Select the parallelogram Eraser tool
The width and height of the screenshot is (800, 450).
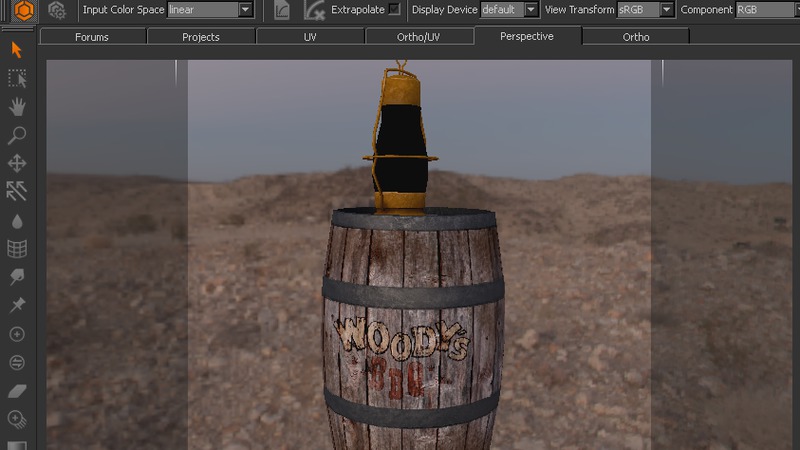click(x=17, y=391)
